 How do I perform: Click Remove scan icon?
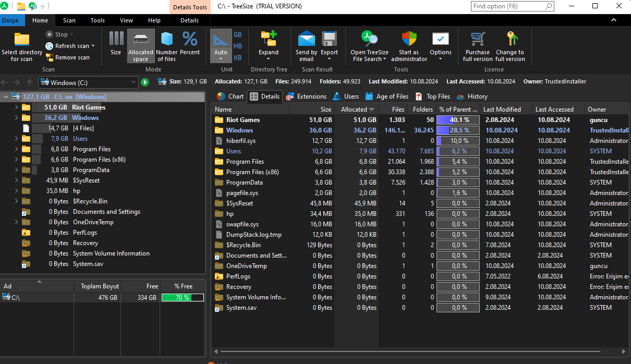(50, 57)
